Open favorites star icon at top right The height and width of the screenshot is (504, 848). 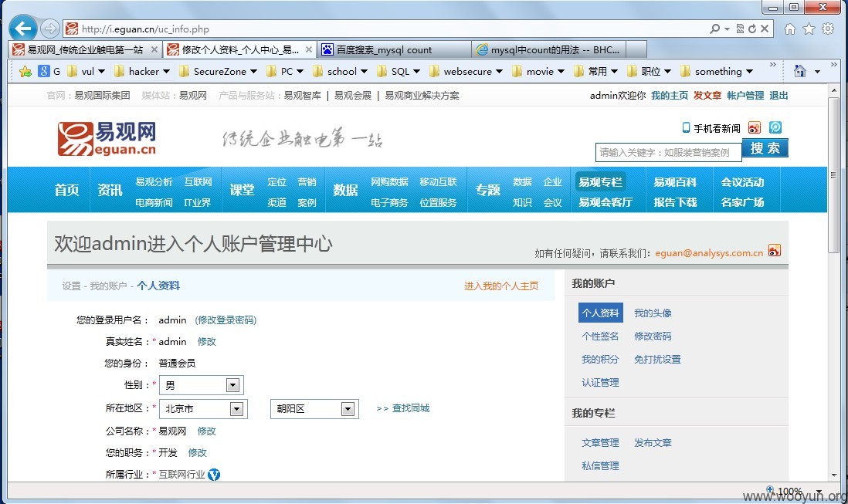point(809,29)
